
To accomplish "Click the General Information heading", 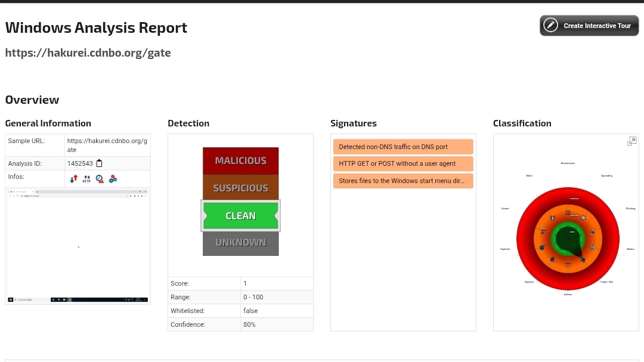I will click(48, 123).
